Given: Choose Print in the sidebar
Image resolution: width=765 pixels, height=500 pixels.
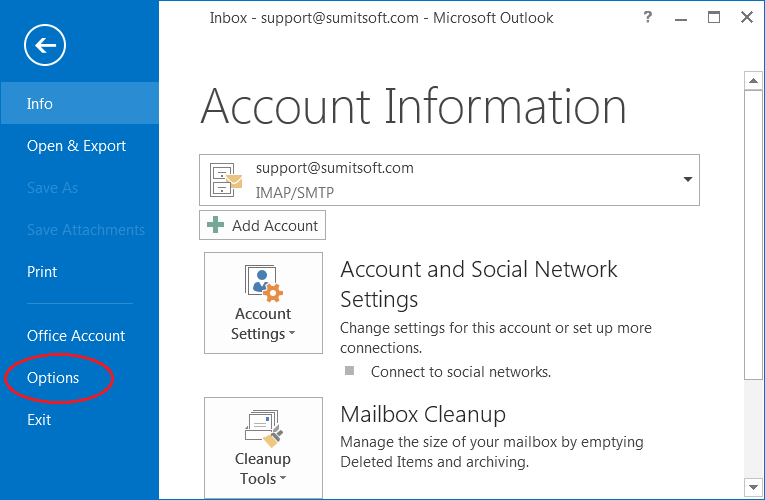Looking at the screenshot, I should coord(42,272).
